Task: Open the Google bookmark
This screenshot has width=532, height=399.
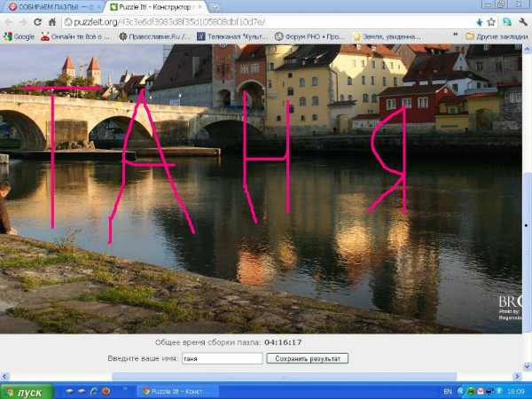Action: 19,36
